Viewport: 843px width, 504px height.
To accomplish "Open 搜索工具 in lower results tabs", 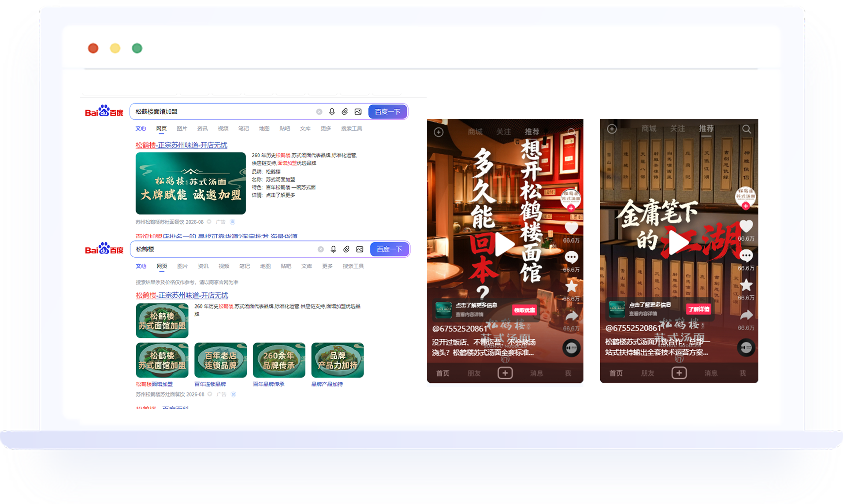I will point(353,266).
